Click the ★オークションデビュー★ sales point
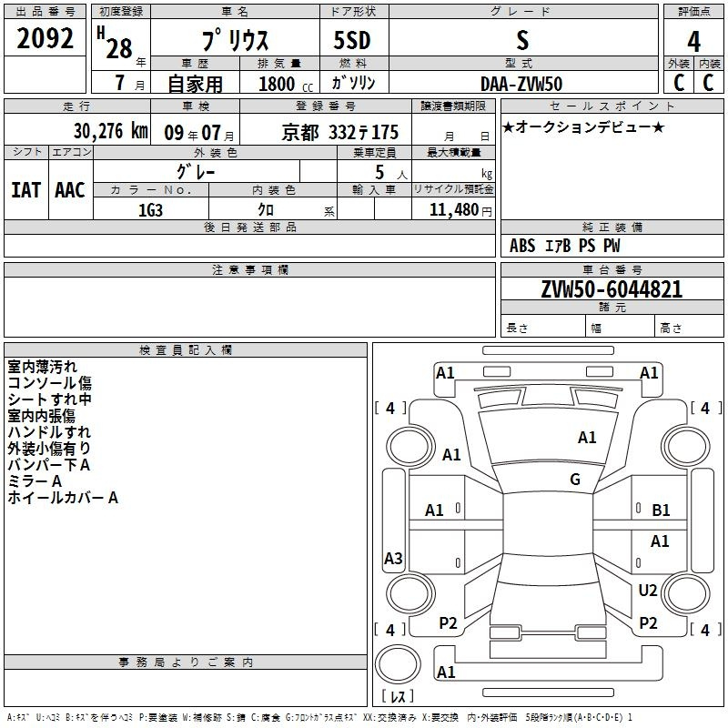This screenshot has height=728, width=728. click(583, 126)
